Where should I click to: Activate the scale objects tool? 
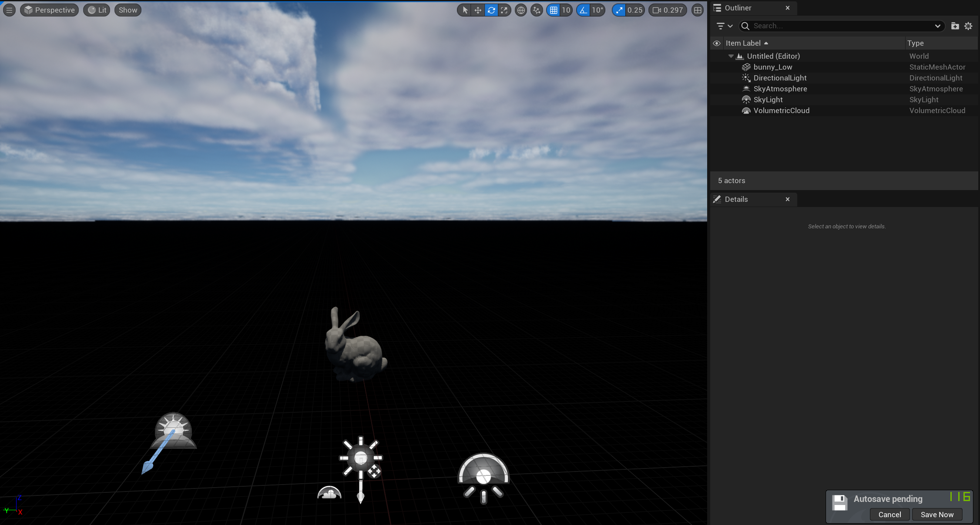click(504, 10)
